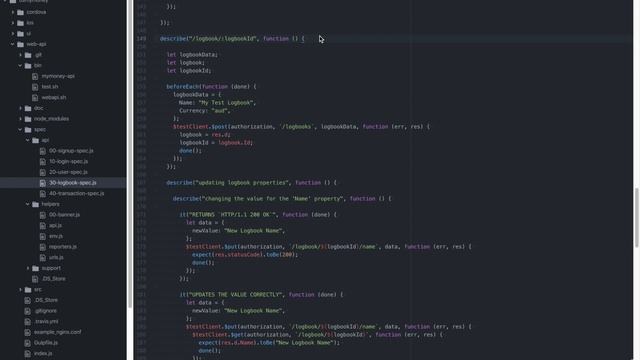This screenshot has height=360, width=640.
Task: Click the support folder icon
Action: (36, 268)
